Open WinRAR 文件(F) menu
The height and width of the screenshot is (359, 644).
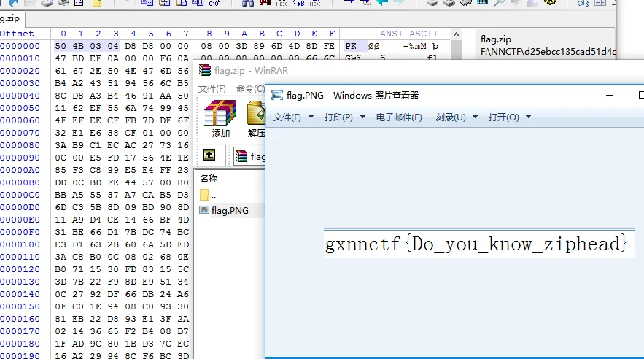pos(212,89)
